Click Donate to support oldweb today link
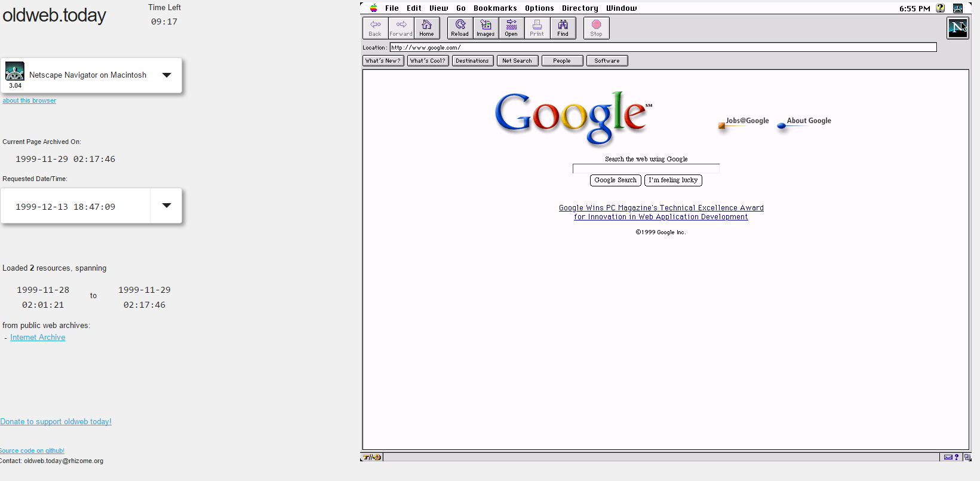The height and width of the screenshot is (481, 980). (56, 422)
